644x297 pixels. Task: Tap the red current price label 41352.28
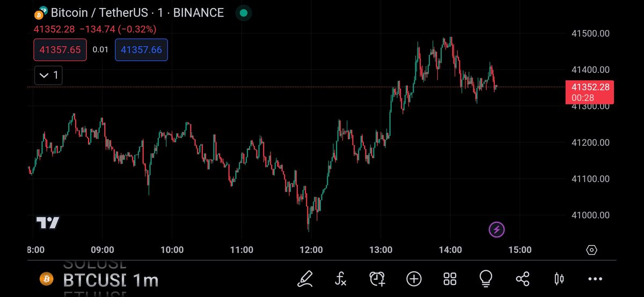click(x=590, y=92)
